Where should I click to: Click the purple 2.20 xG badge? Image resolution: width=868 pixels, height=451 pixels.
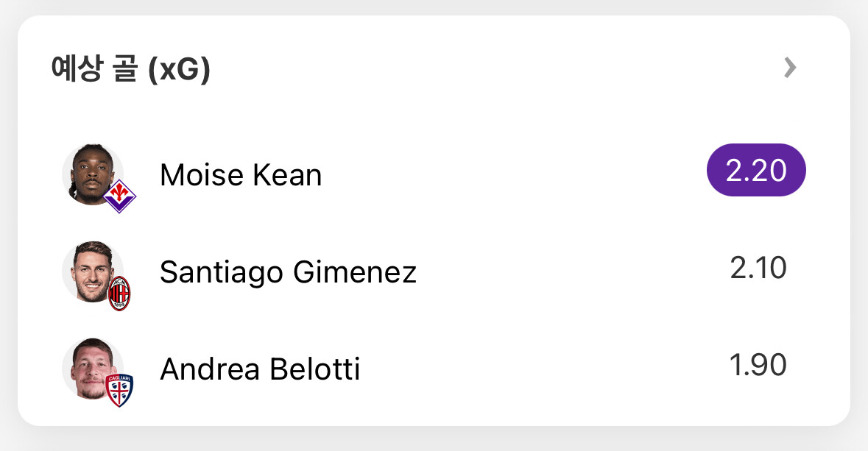(x=756, y=171)
